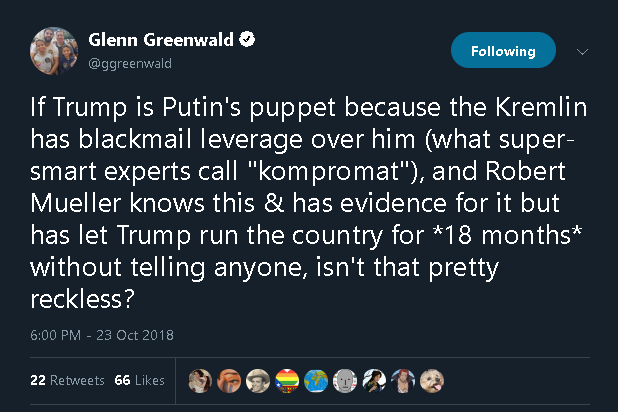Click the first liker avatar in the row
This screenshot has width=618, height=412.
coord(201,380)
